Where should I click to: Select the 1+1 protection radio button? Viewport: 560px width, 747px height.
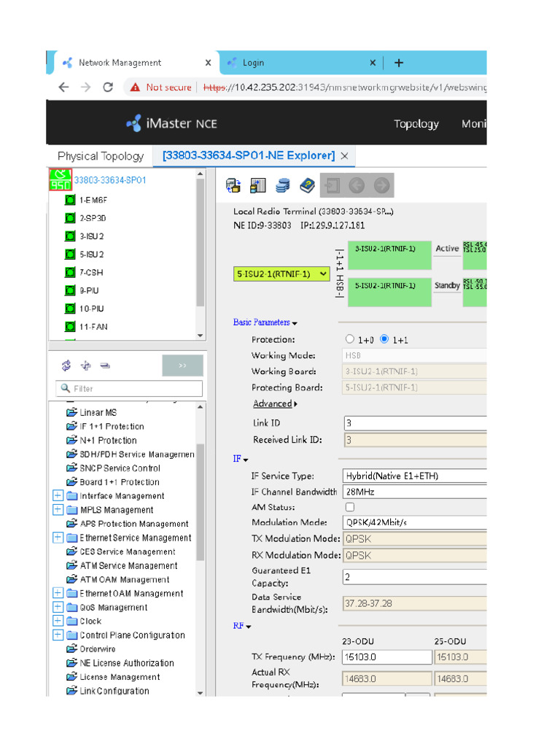coord(384,339)
